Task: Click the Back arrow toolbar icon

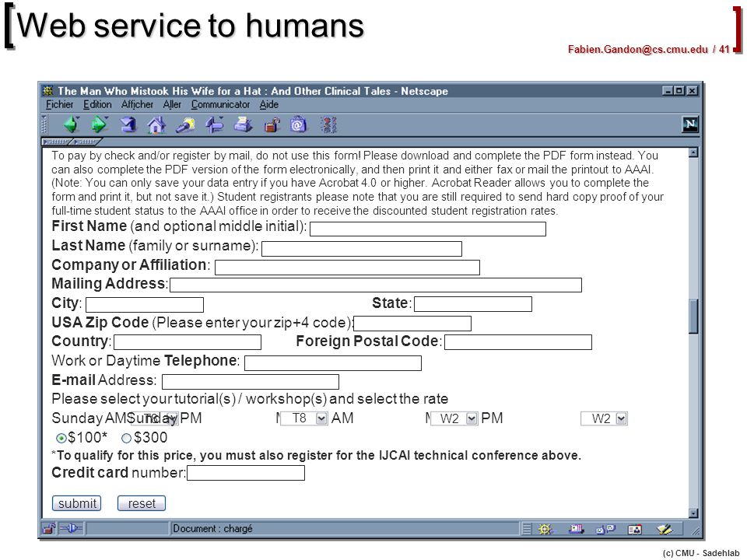Action: tap(72, 124)
